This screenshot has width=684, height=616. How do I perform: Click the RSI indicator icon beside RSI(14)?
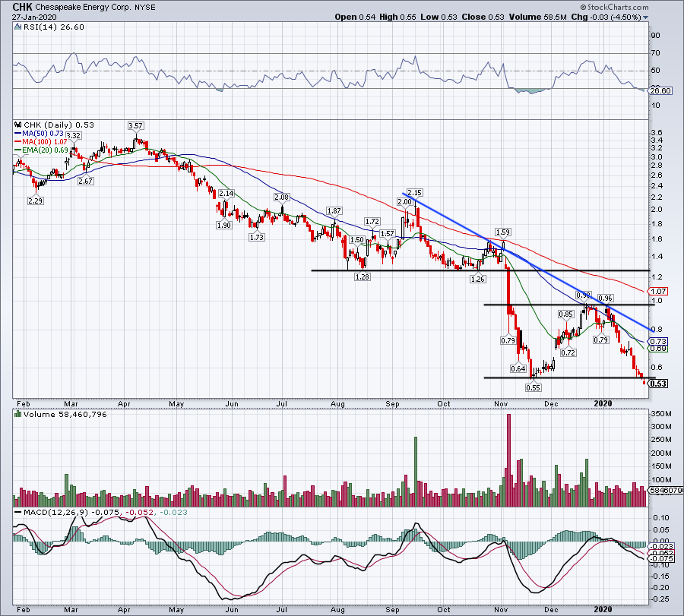pos(17,27)
